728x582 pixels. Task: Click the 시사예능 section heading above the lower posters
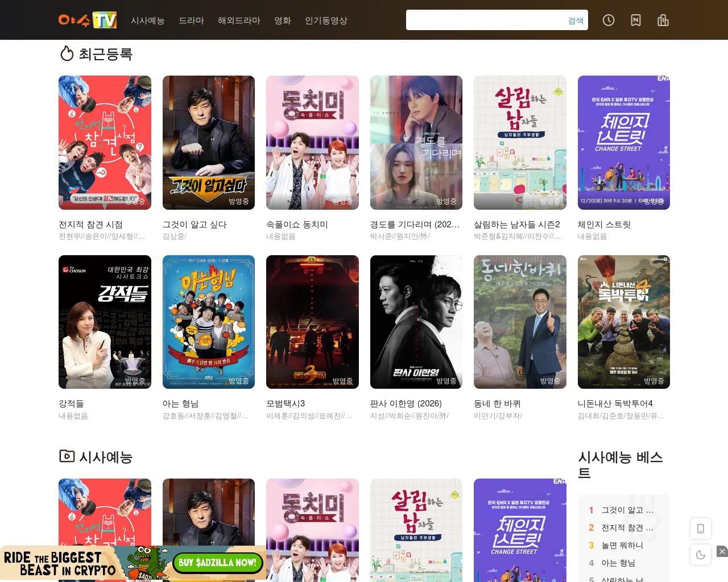105,457
